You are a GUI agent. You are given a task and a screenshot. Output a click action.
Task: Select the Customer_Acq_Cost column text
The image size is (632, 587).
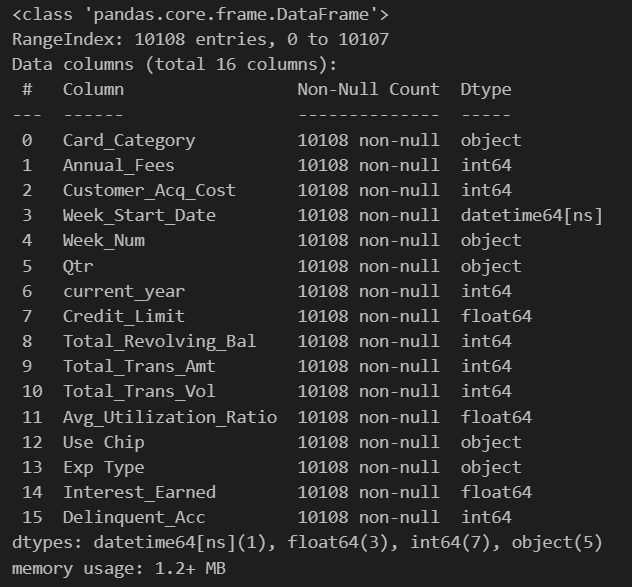(149, 191)
